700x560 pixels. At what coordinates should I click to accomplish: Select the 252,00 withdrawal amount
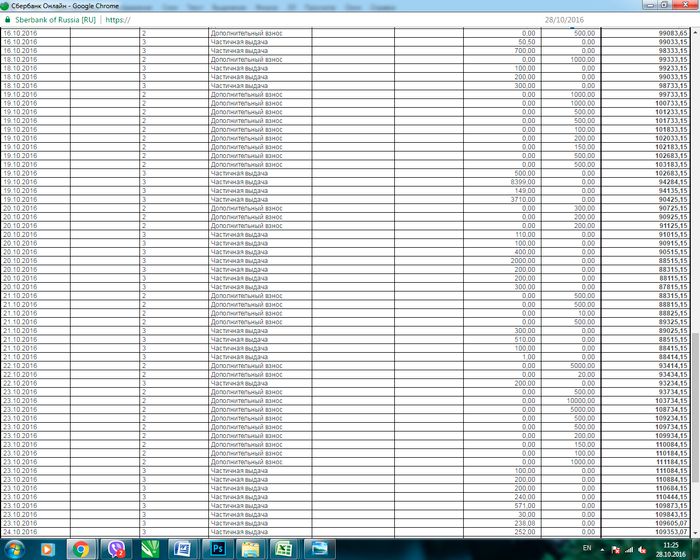click(525, 532)
